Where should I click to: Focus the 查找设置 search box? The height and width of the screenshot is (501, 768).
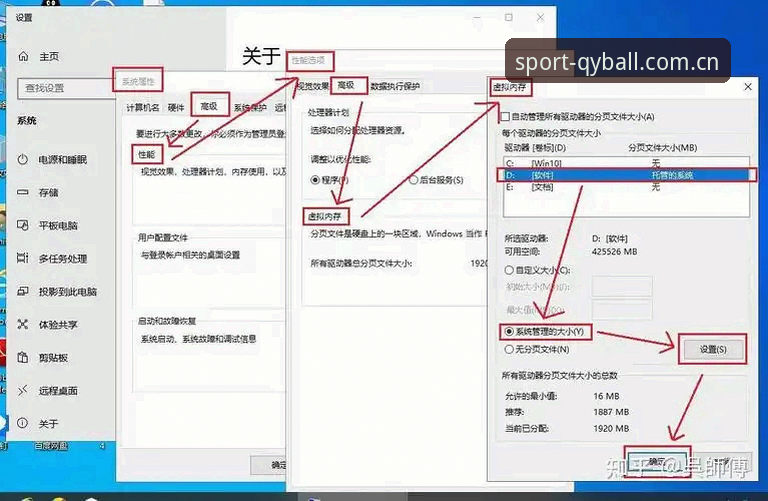[65, 88]
